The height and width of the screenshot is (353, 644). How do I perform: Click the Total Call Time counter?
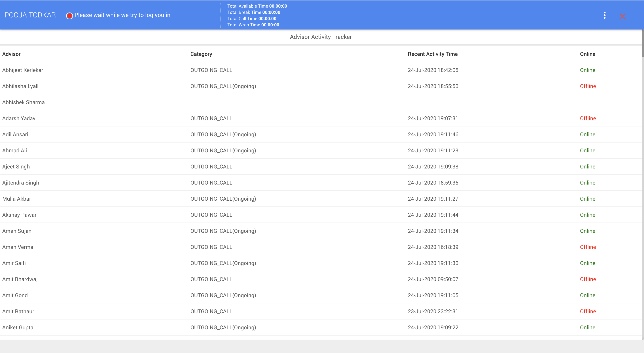(x=252, y=19)
